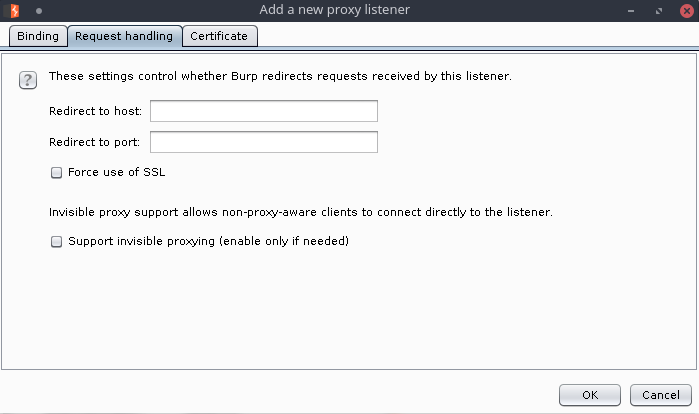Viewport: 699px width, 414px height.
Task: Minimize the proxy listener dialog
Action: point(631,11)
